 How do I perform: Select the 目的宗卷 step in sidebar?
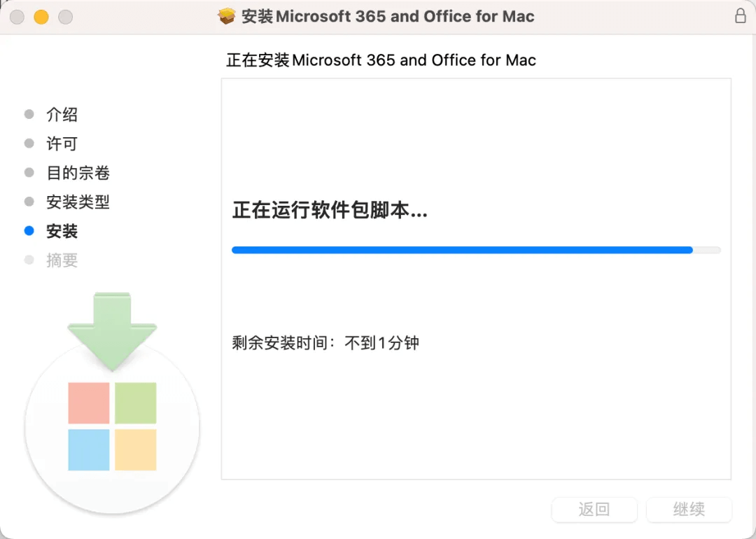[x=78, y=173]
